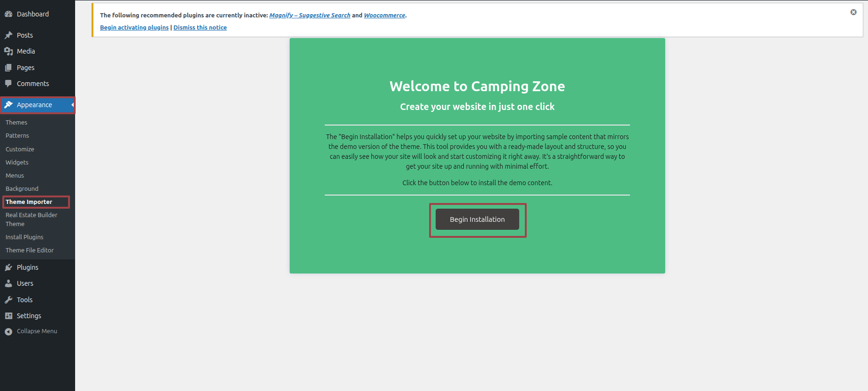The image size is (868, 391).
Task: Click the Settings sliders icon
Action: pos(8,316)
